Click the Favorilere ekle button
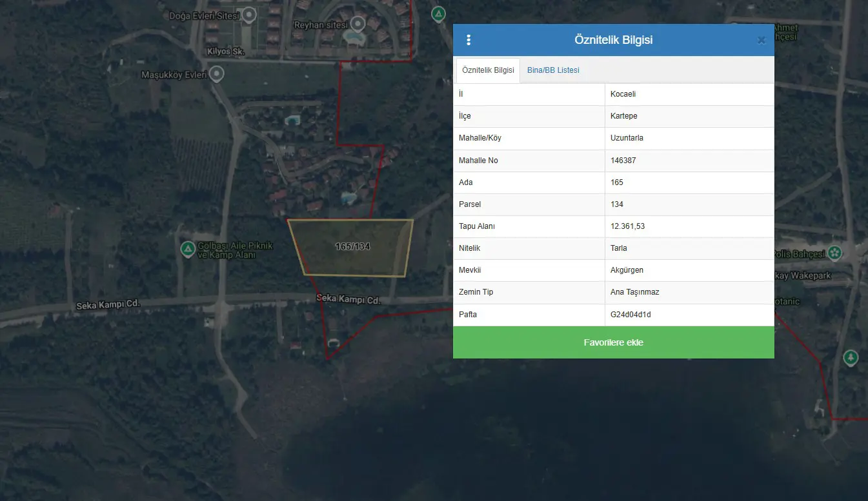868x501 pixels. pyautogui.click(x=614, y=342)
